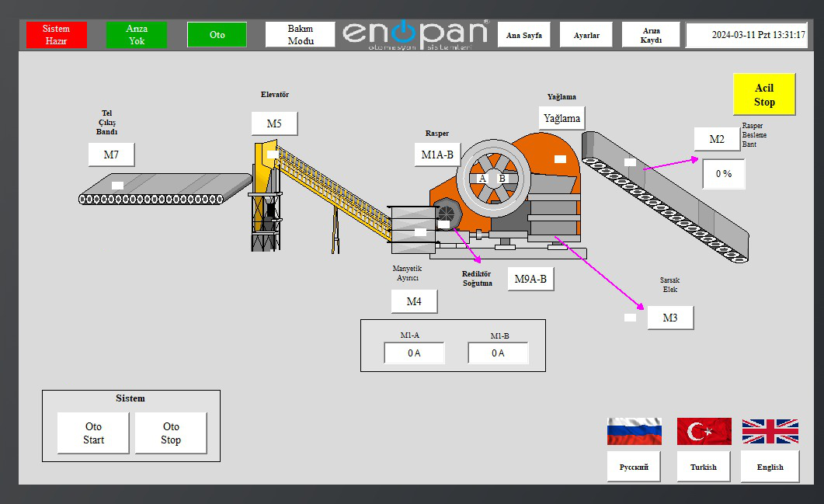Viewport: 824px width, 504px height.
Task: Click the white indicator left of M3
Action: click(x=630, y=318)
